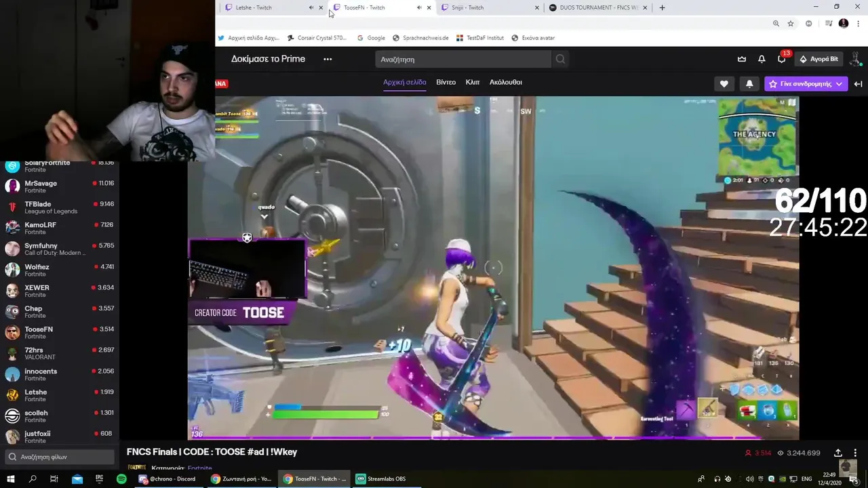Open Twitch Prime Loot crown icon
Viewport: 868px width, 488px height.
742,59
